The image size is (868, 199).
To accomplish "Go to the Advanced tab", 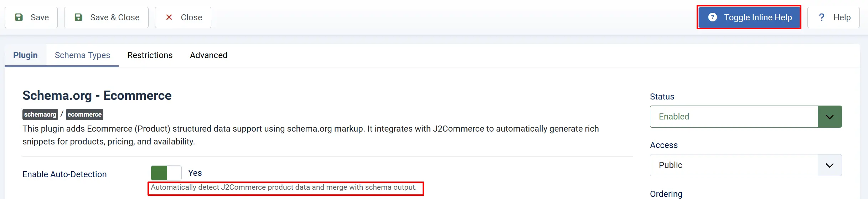I will (208, 55).
